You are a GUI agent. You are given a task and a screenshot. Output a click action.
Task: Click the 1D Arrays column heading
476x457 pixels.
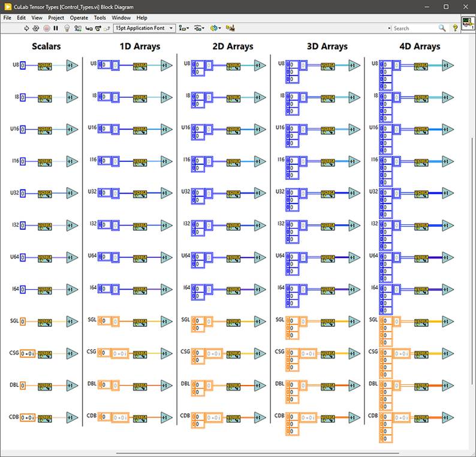click(x=140, y=46)
